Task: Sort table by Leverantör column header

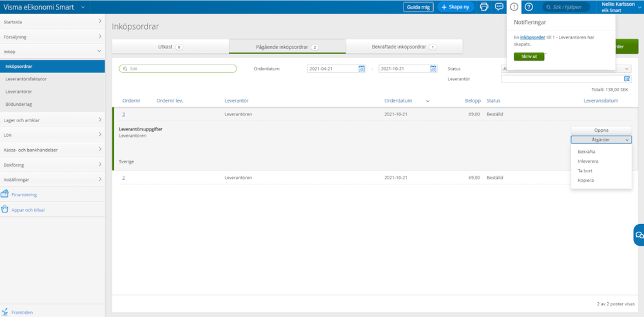Action: pos(236,101)
